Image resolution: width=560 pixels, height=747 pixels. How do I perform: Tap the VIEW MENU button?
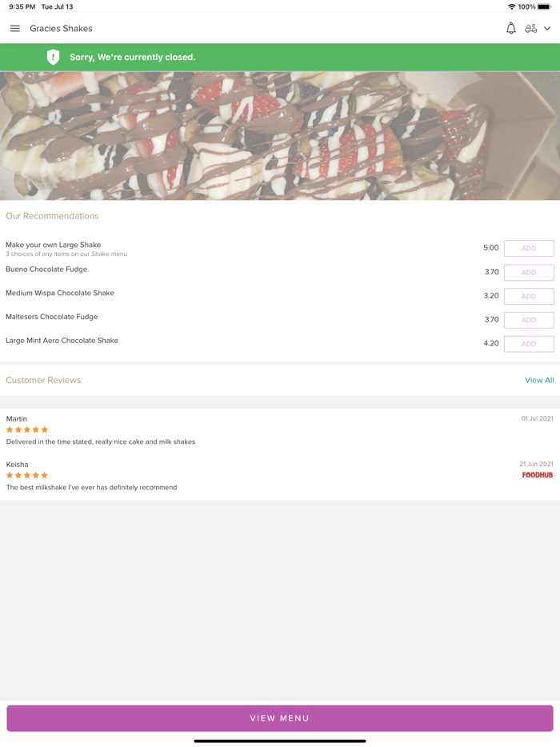click(280, 718)
